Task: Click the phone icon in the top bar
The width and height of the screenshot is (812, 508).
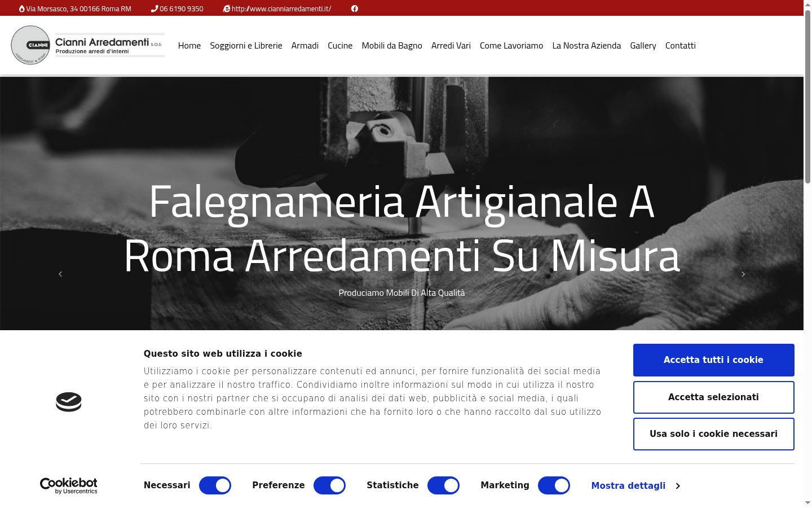Action: point(155,8)
